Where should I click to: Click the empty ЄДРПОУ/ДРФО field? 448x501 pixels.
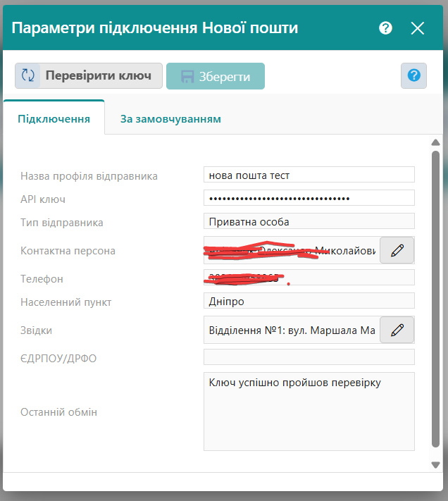pos(309,357)
